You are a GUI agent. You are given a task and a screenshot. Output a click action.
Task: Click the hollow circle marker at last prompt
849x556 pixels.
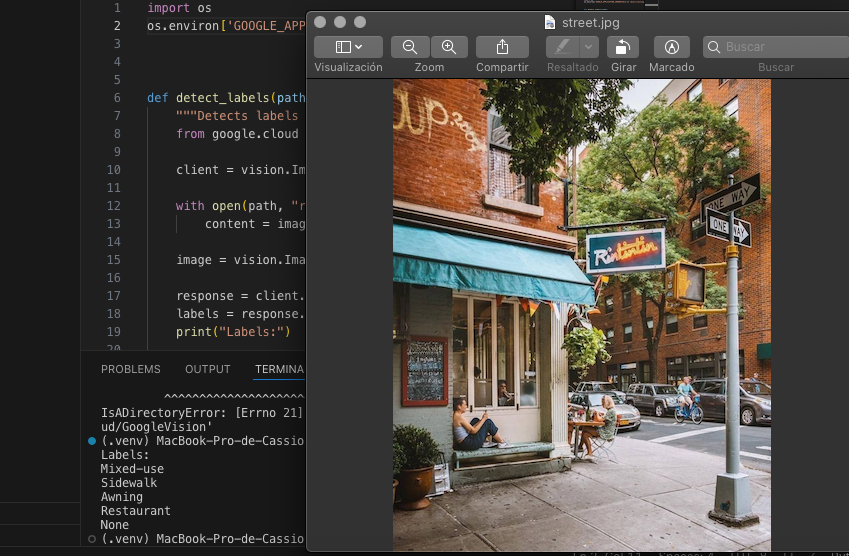[92, 539]
